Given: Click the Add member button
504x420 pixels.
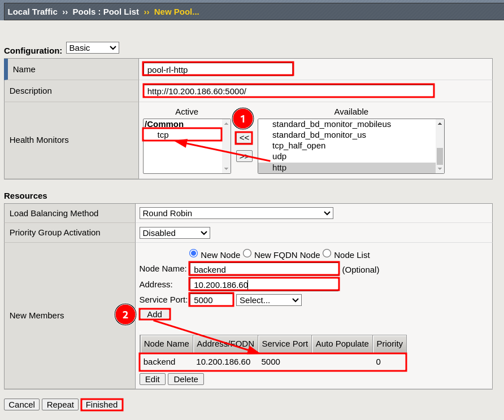Looking at the screenshot, I should [154, 314].
